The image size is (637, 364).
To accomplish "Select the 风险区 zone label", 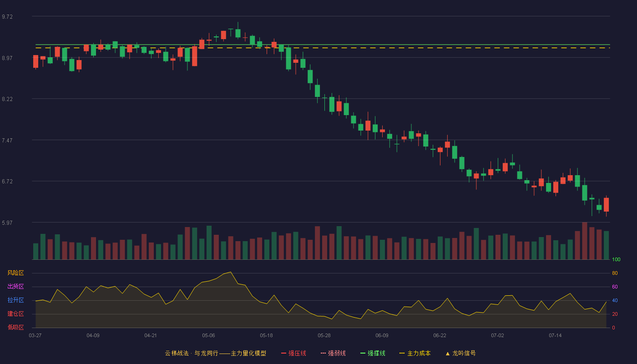I will [16, 273].
